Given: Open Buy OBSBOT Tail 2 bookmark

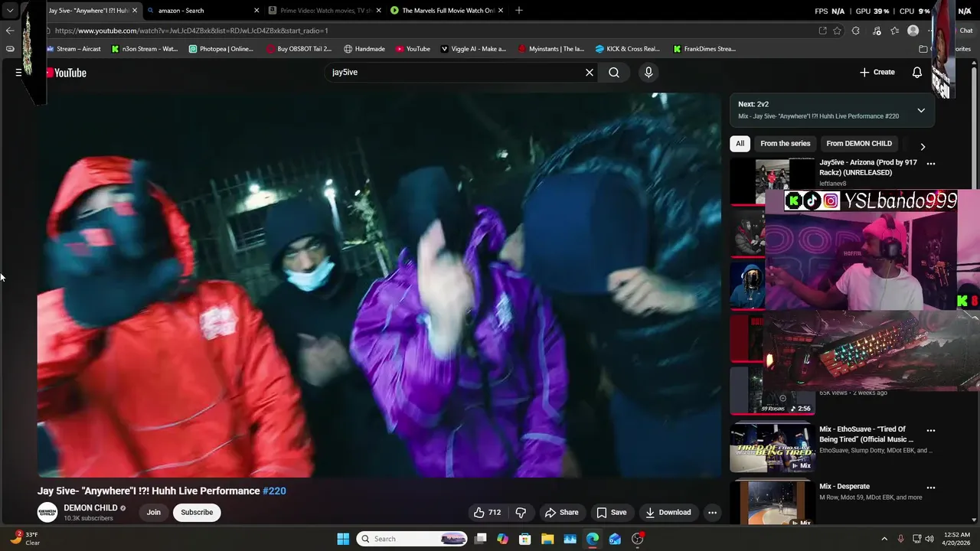Looking at the screenshot, I should (x=299, y=49).
